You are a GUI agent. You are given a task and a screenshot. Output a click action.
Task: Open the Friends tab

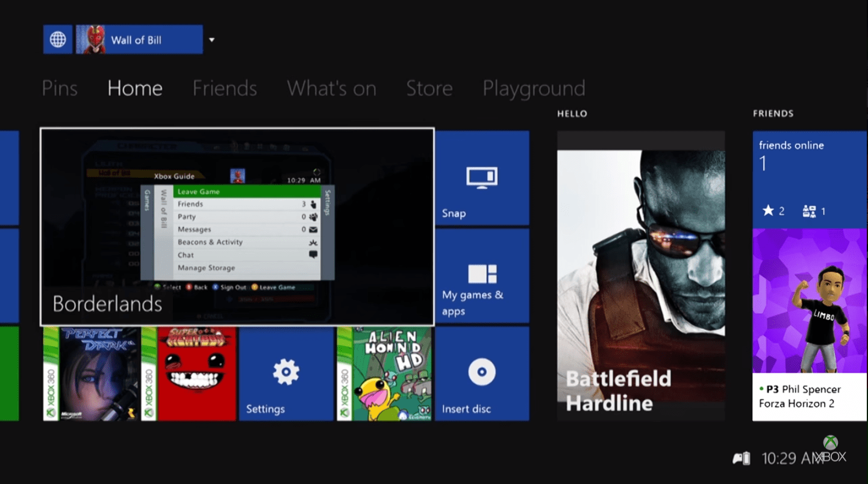click(224, 88)
